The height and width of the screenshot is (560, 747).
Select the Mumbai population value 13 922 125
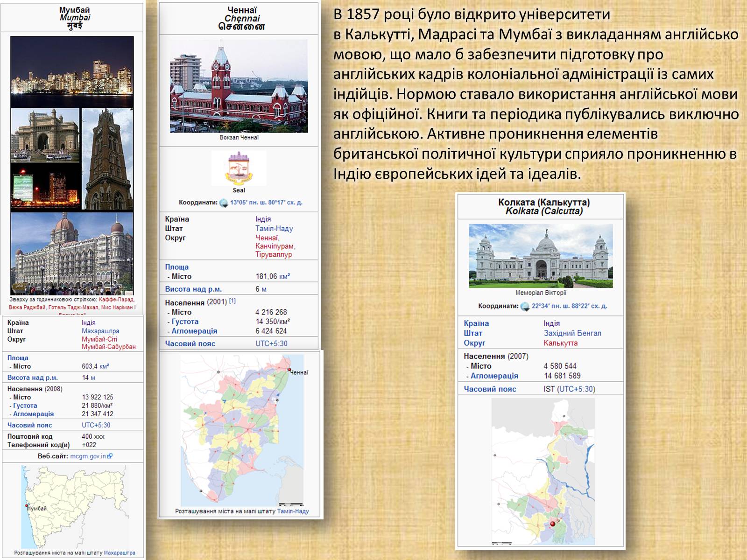(98, 397)
